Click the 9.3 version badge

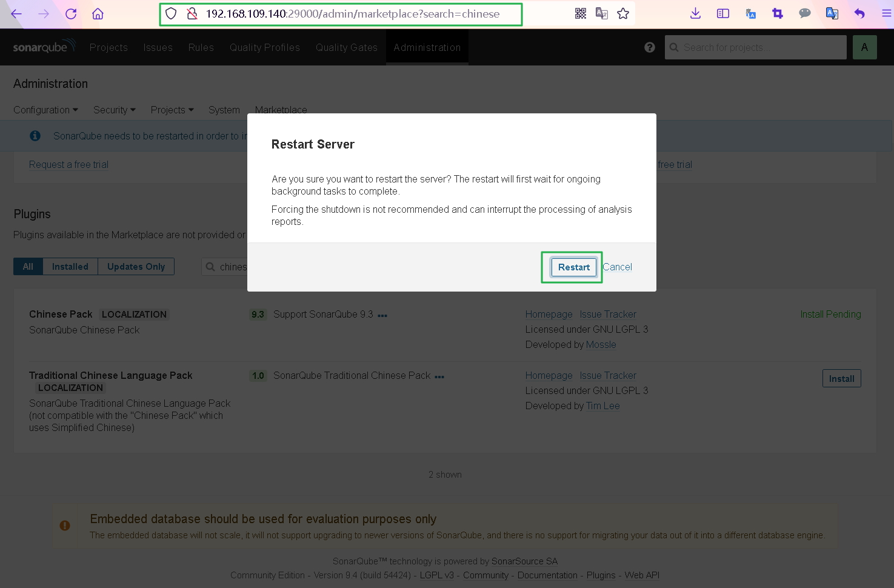(258, 315)
